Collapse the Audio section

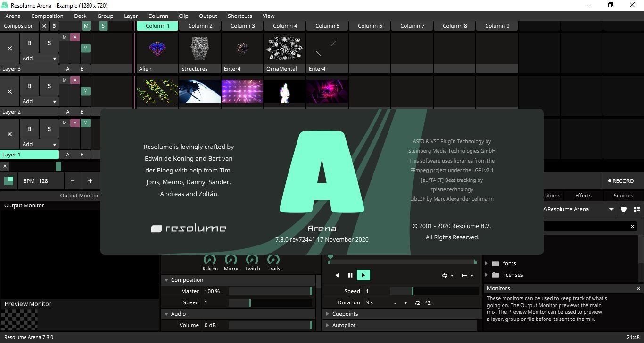click(166, 314)
